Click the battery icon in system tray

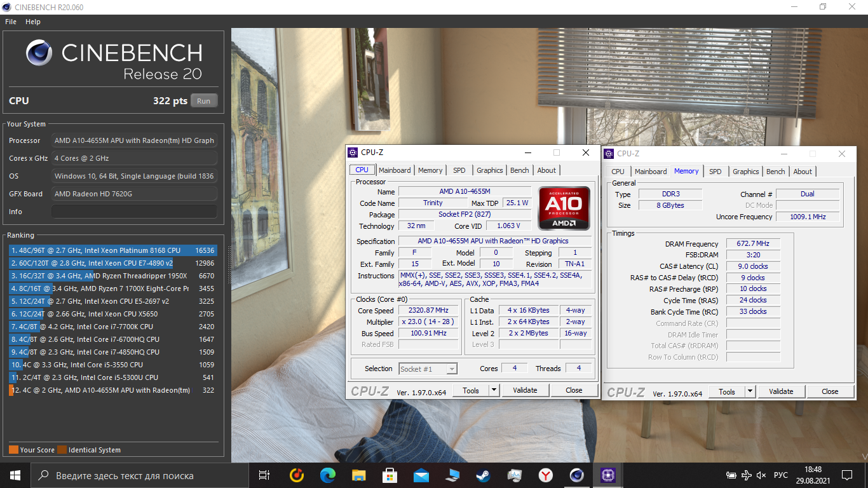[732, 475]
